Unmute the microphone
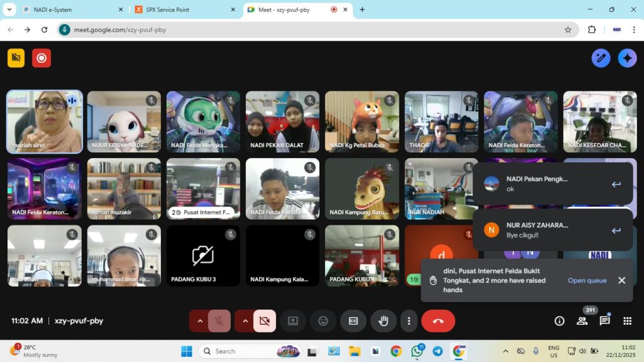This screenshot has height=362, width=644. point(219,321)
